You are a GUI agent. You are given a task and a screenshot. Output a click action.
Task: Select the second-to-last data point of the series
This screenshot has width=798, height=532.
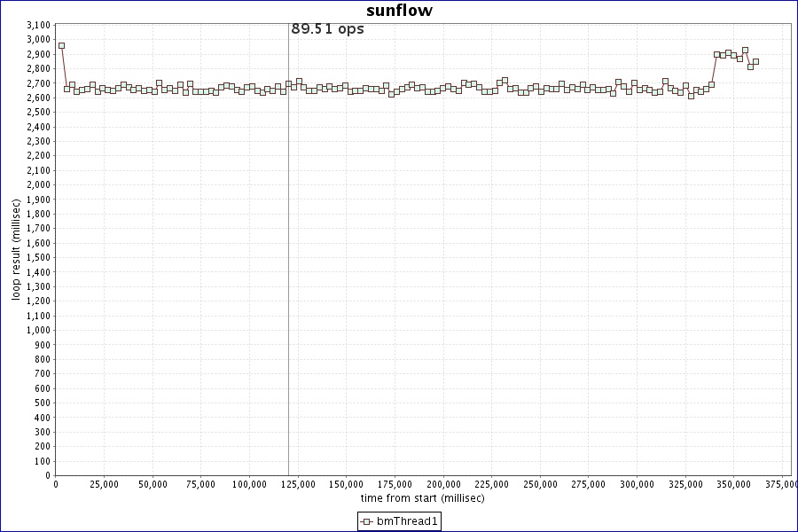750,66
